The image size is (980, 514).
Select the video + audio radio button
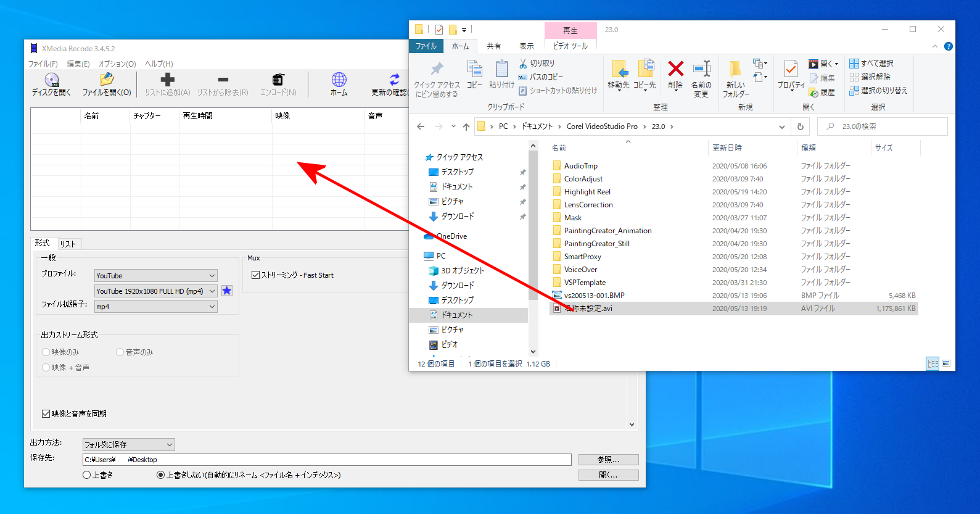(46, 367)
